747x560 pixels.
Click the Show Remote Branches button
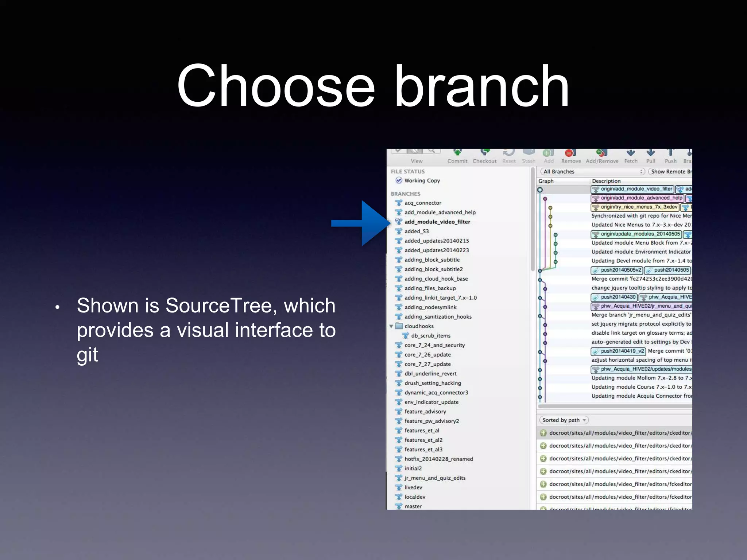[x=670, y=171]
